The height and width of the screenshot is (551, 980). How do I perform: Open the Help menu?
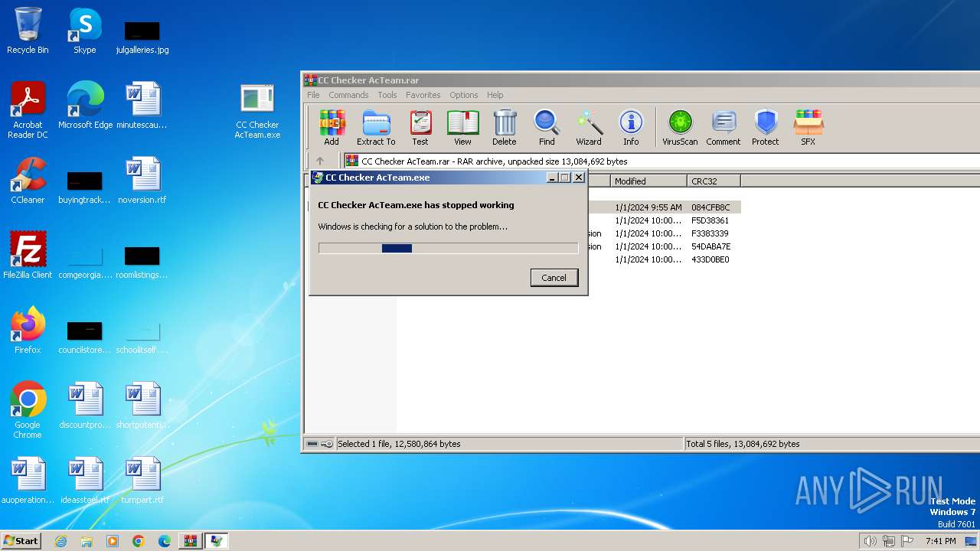pos(495,95)
